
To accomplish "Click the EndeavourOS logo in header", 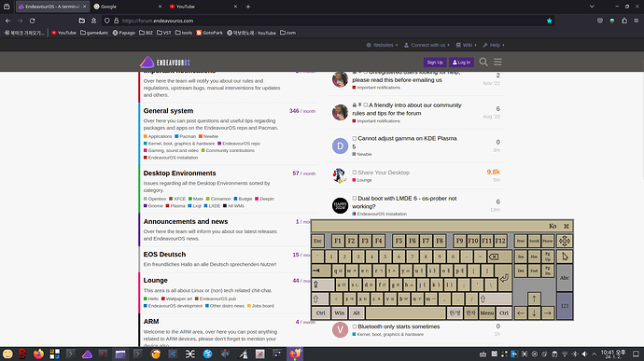I will pyautogui.click(x=164, y=62).
